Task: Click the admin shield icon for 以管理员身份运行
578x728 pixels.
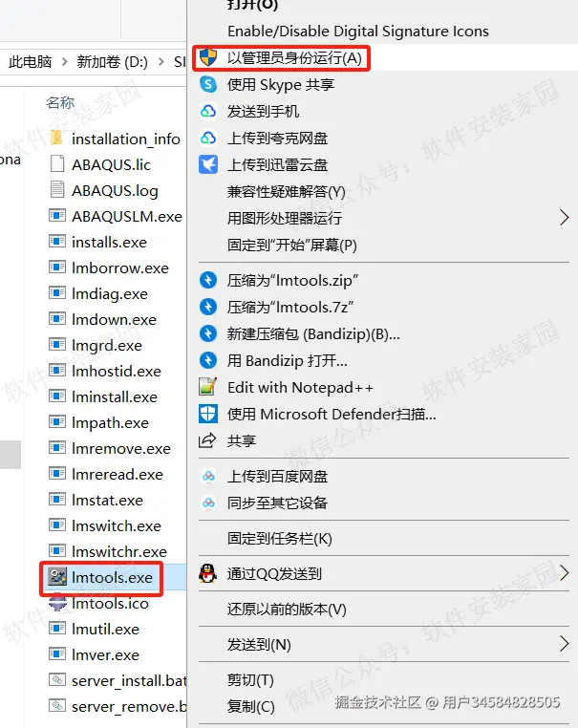Action: 208,57
